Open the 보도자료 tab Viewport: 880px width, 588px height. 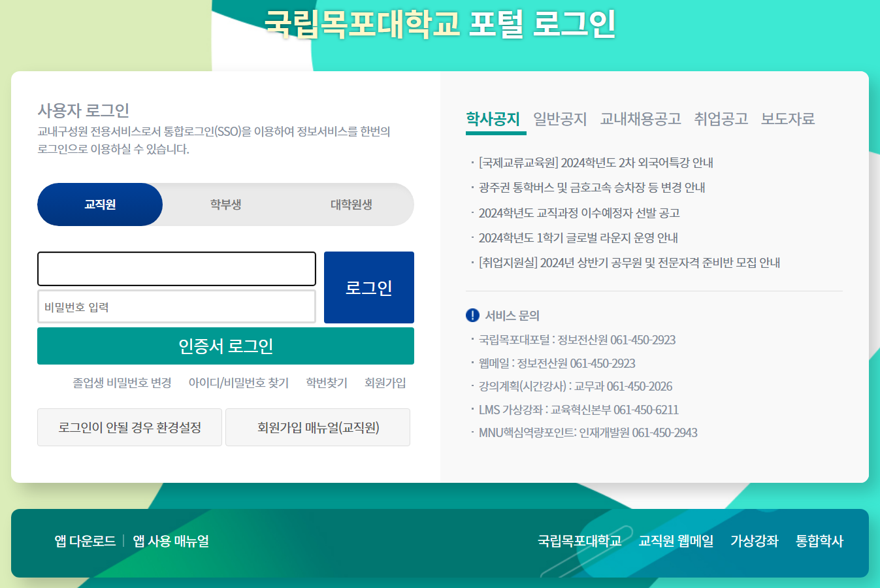pos(787,119)
